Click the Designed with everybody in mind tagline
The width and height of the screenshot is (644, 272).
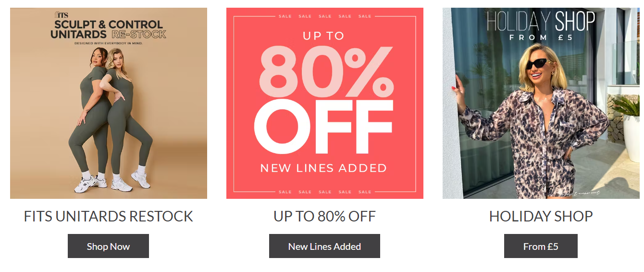click(x=109, y=43)
